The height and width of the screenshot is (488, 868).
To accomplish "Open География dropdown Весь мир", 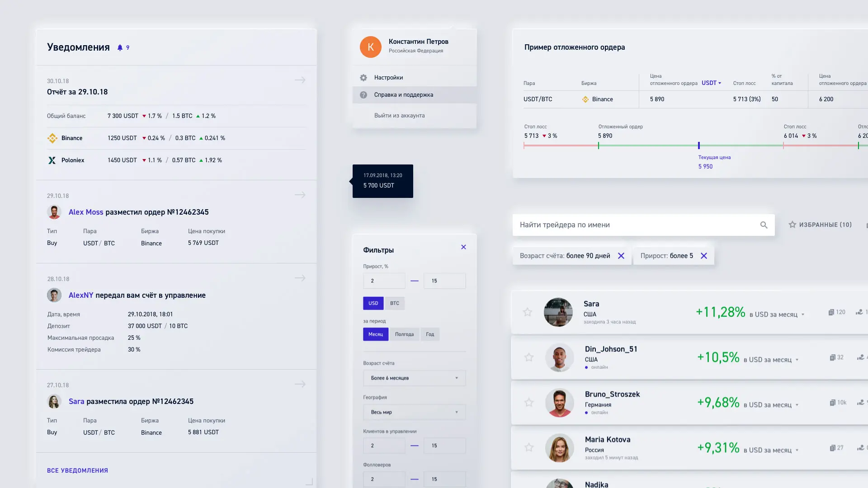I will (x=414, y=412).
